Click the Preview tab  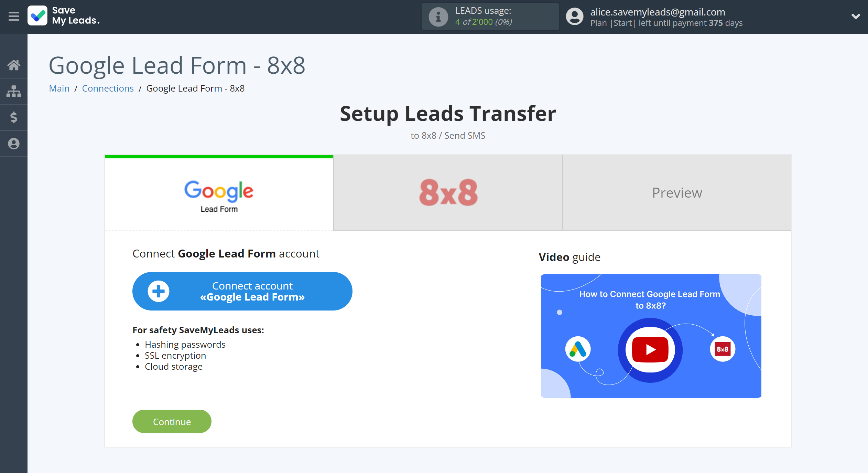(x=677, y=192)
